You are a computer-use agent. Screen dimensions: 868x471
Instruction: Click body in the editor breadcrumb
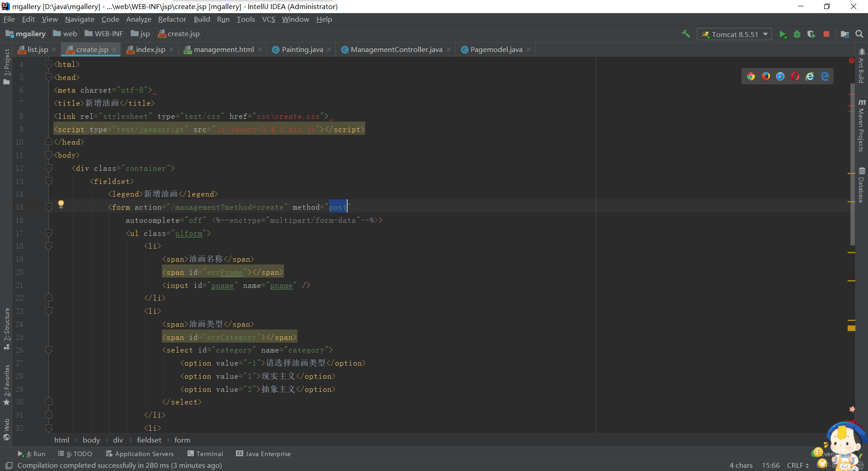tap(91, 440)
